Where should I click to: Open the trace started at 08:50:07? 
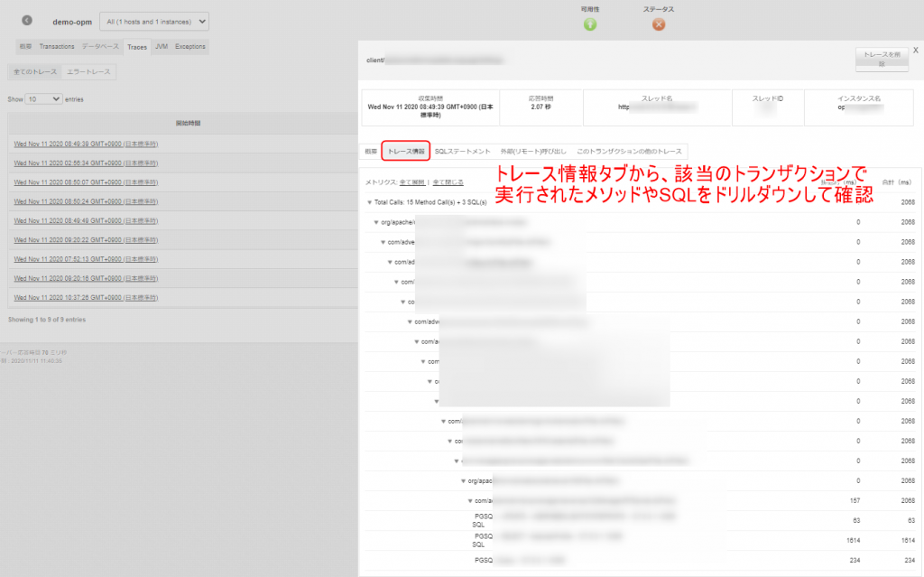(86, 182)
